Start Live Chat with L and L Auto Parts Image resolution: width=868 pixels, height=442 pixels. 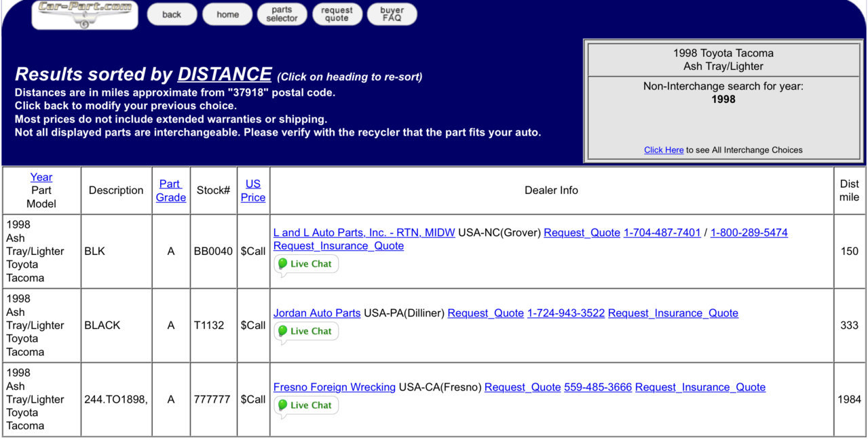(306, 264)
